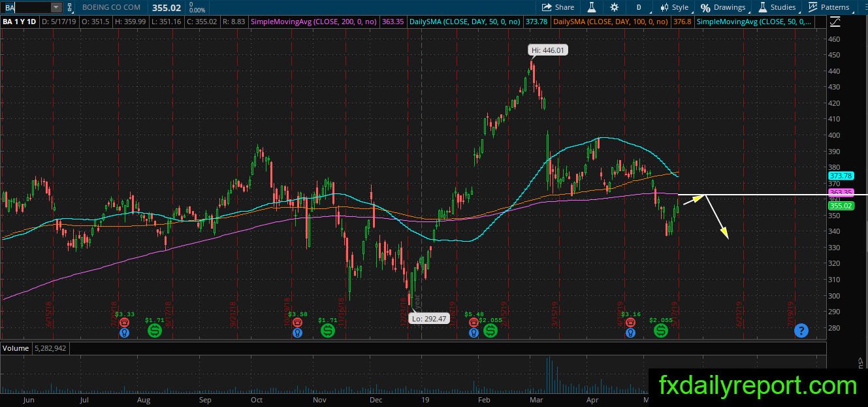This screenshot has height=407, width=868.
Task: Click the green dividend icon under $1.71 in August
Action: click(x=155, y=331)
